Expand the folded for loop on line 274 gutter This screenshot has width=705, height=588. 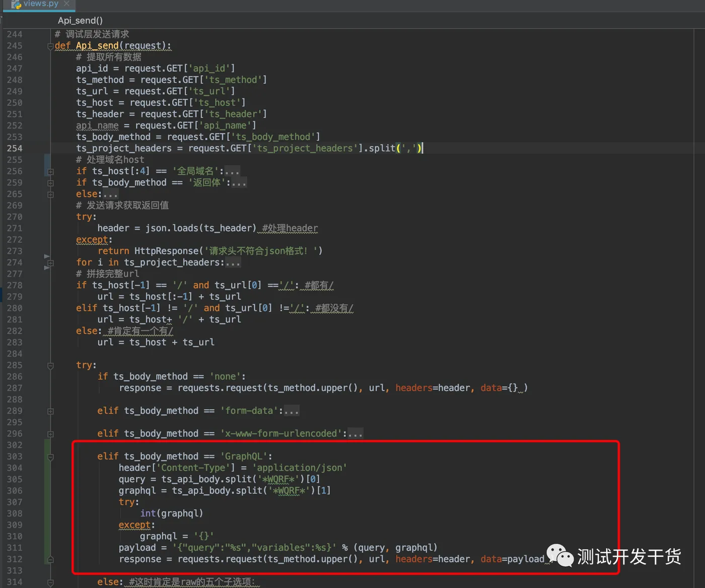(50, 263)
